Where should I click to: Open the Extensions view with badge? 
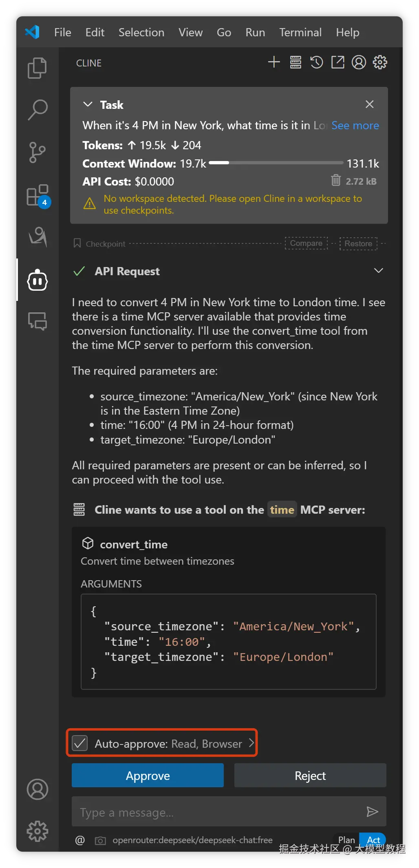click(x=37, y=196)
